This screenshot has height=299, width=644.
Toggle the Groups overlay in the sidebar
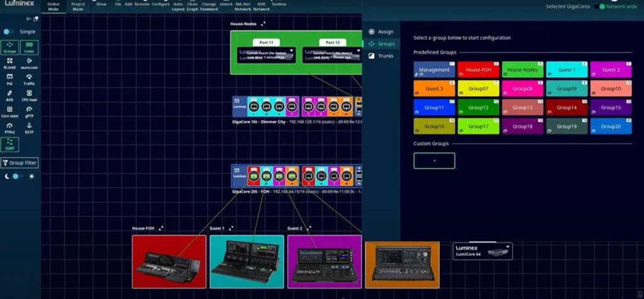[x=10, y=48]
